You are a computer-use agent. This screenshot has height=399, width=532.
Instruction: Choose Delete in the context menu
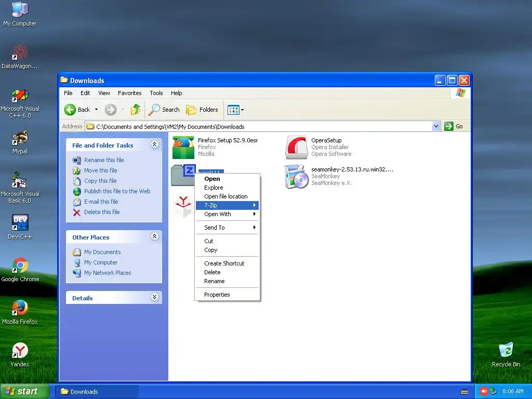click(227, 272)
